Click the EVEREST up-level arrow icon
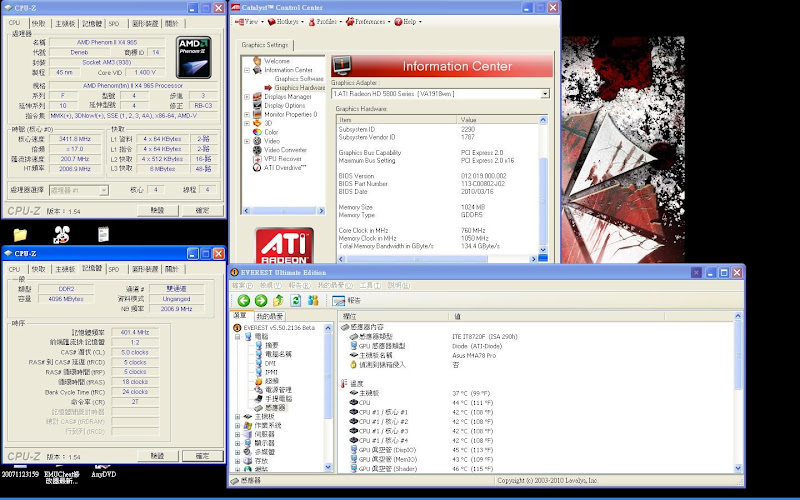 (278, 300)
